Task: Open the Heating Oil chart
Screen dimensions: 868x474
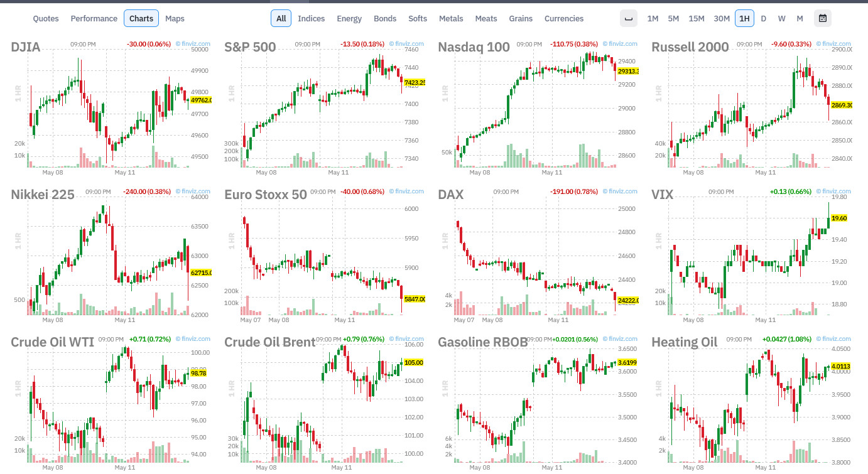Action: point(684,342)
